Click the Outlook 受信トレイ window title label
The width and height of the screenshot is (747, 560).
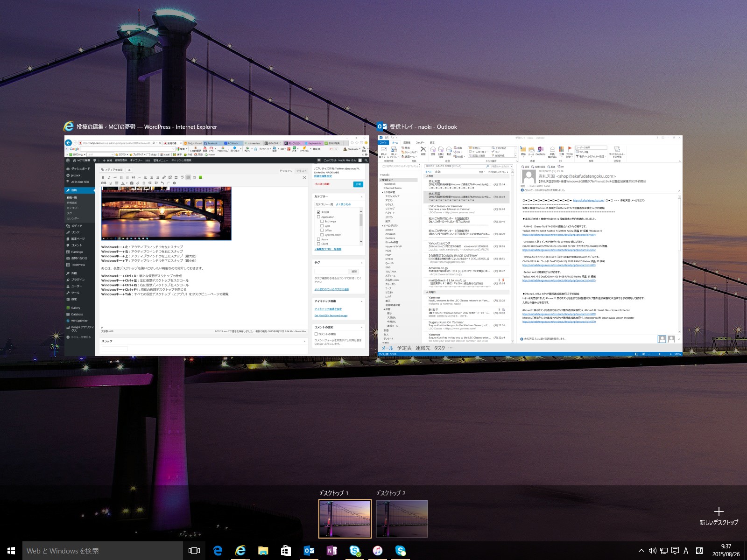(423, 126)
